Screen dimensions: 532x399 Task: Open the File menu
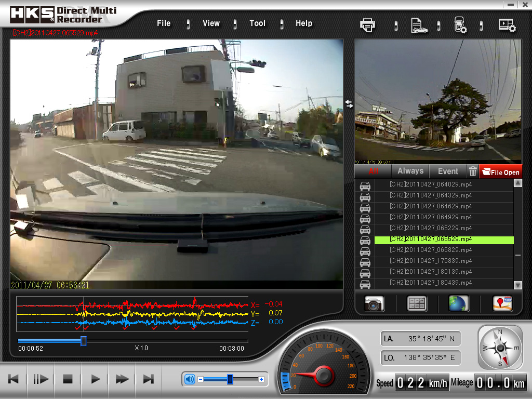point(164,23)
